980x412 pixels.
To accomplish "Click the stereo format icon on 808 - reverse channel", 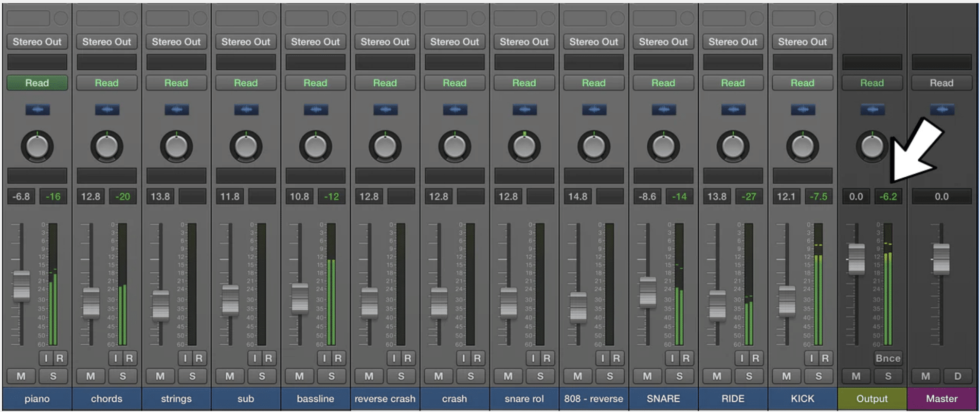I will pos(594,109).
